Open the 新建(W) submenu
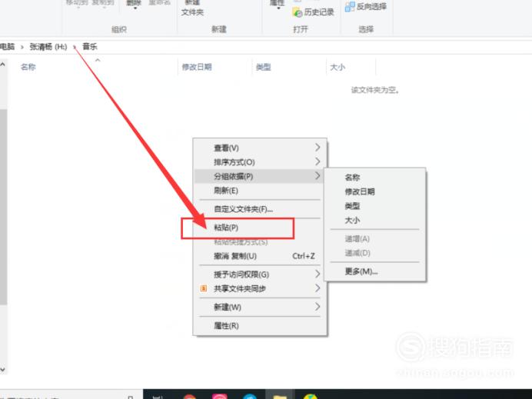The width and height of the screenshot is (532, 399). (260, 307)
